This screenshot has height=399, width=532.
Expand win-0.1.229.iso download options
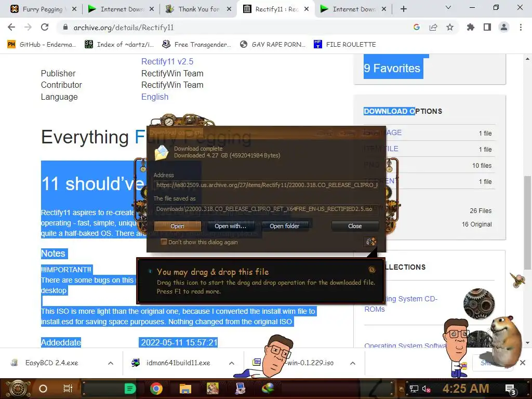click(353, 363)
